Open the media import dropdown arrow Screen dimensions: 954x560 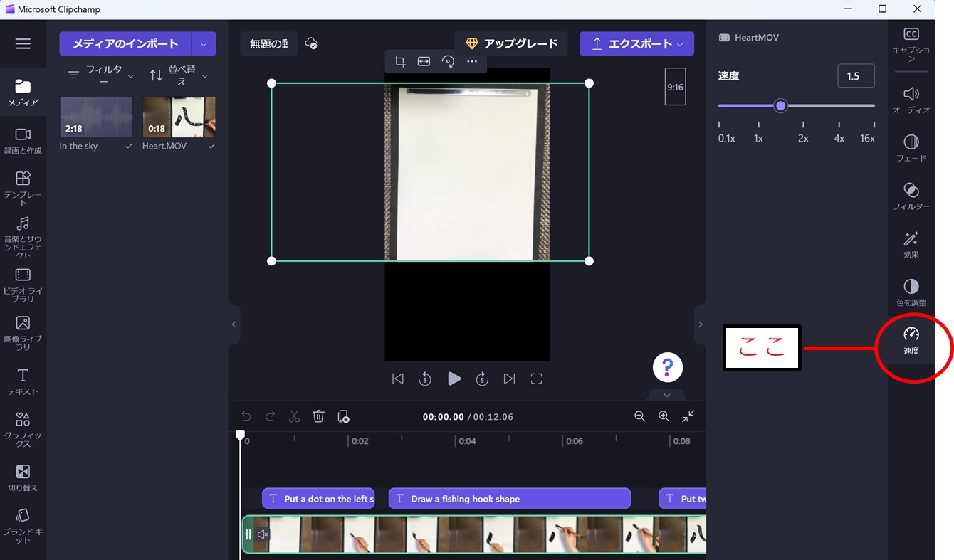tap(204, 44)
